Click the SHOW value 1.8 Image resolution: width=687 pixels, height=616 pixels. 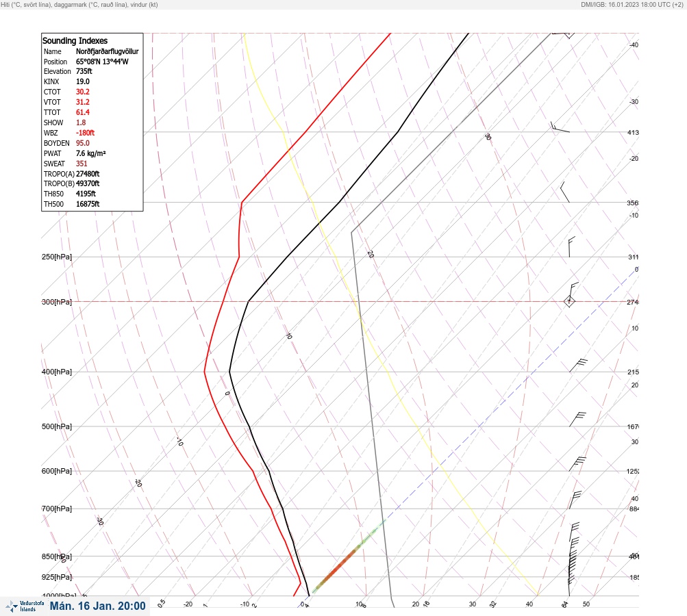coord(81,123)
